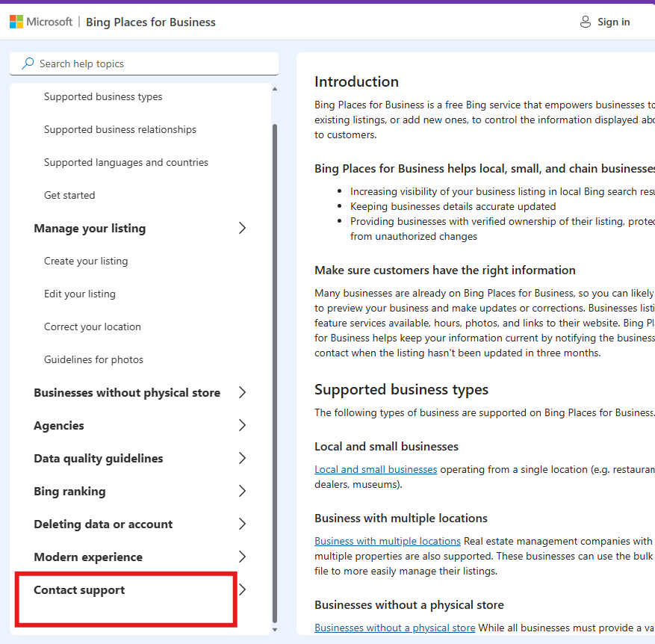The height and width of the screenshot is (644, 655).
Task: Click the sidebar scrollbar thumb
Action: pos(274,374)
